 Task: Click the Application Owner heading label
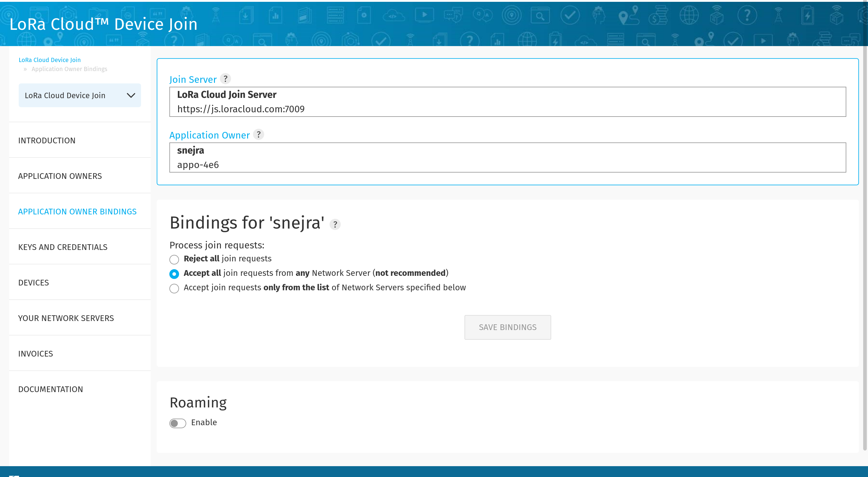209,135
